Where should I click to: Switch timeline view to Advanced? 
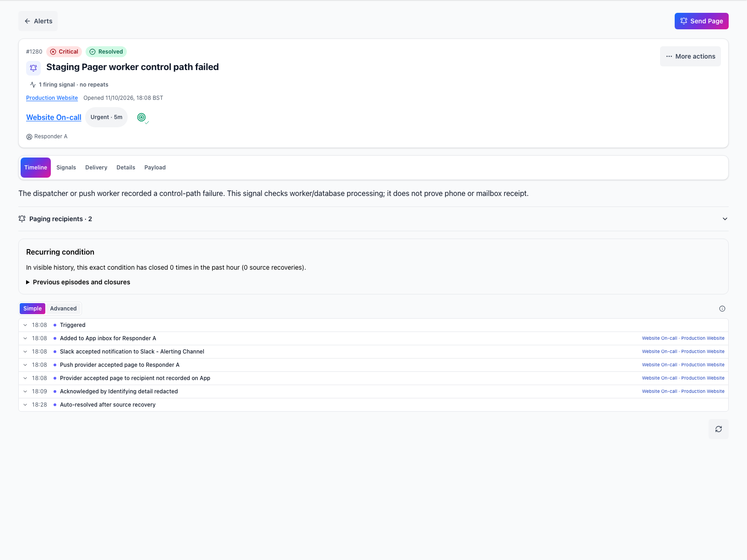(x=63, y=309)
